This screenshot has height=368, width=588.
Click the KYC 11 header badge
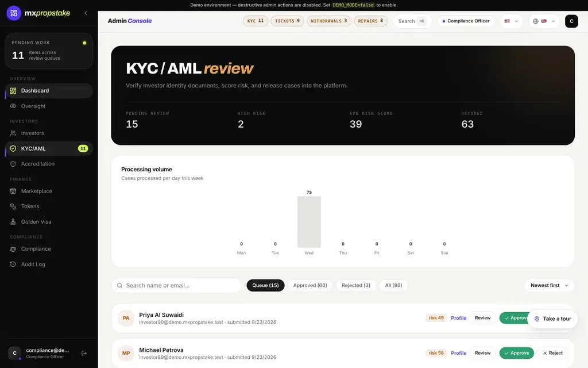click(x=256, y=21)
